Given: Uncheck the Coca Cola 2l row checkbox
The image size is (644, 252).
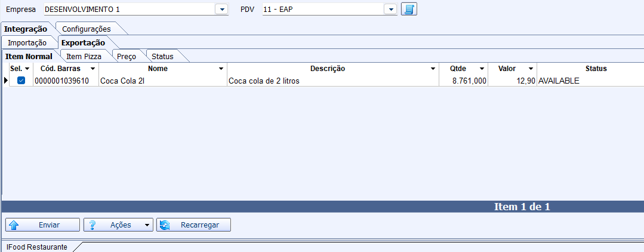Looking at the screenshot, I should (21, 81).
